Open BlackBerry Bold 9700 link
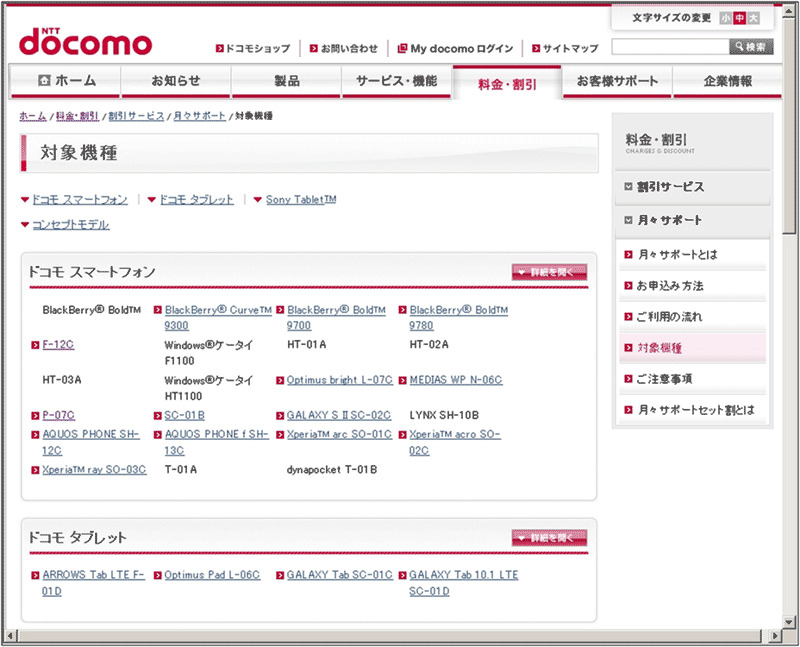Screen dimensions: 800x647 point(336,317)
